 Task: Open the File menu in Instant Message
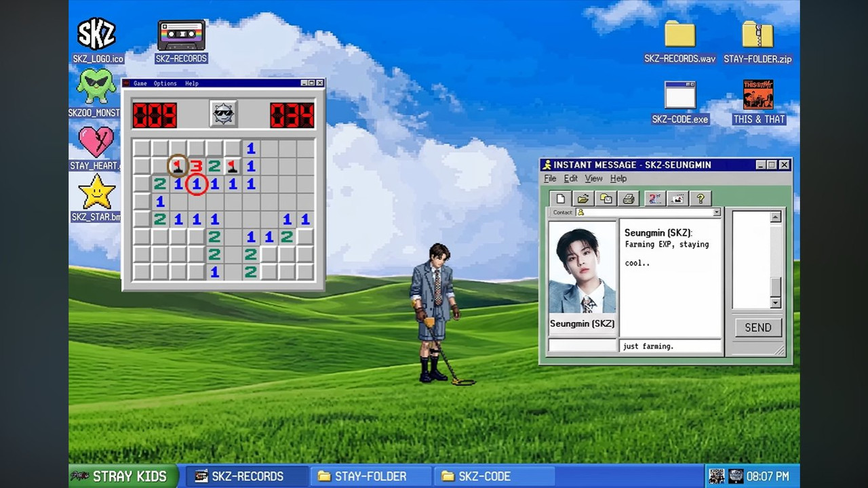point(550,178)
